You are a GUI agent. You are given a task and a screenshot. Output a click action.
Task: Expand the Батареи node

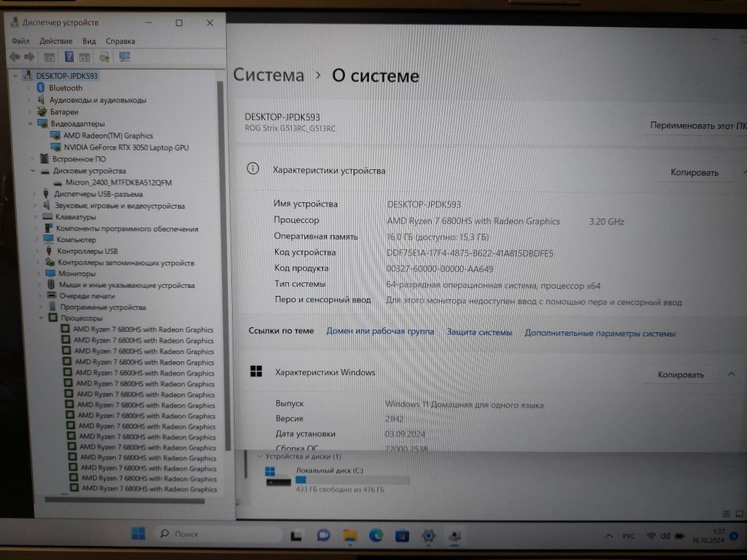29,112
